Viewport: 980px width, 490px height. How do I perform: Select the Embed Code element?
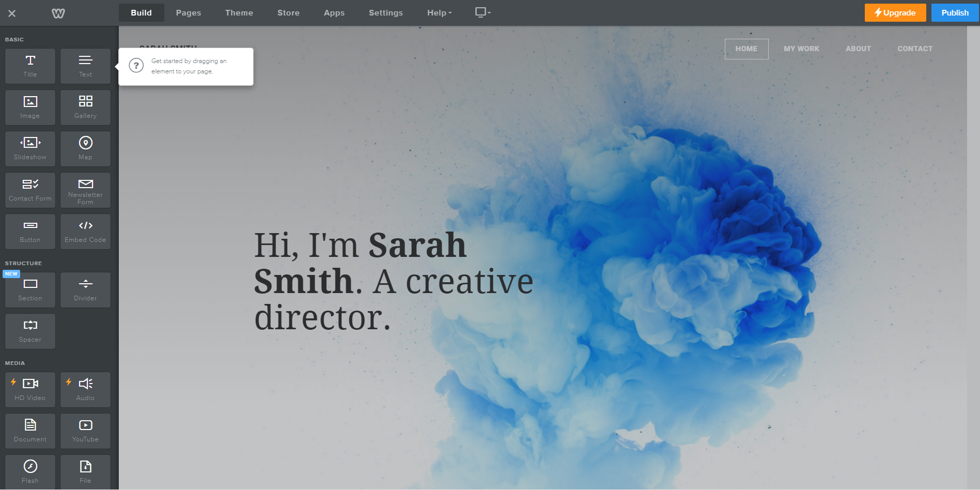coord(85,232)
